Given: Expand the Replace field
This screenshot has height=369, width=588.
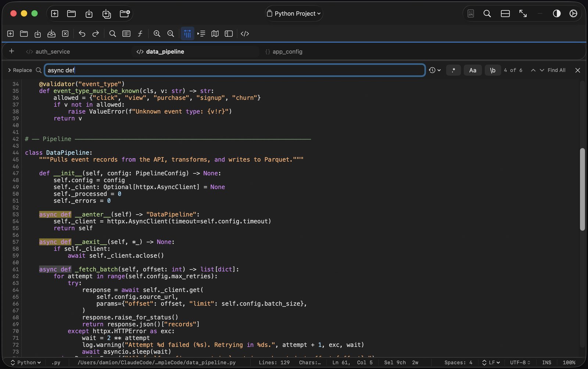Looking at the screenshot, I should [19, 70].
